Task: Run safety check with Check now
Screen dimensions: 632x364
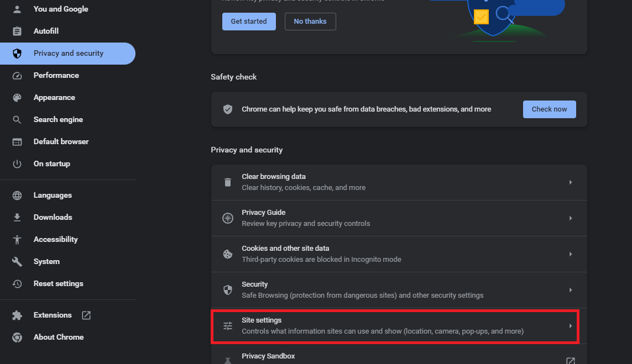Action: point(549,109)
